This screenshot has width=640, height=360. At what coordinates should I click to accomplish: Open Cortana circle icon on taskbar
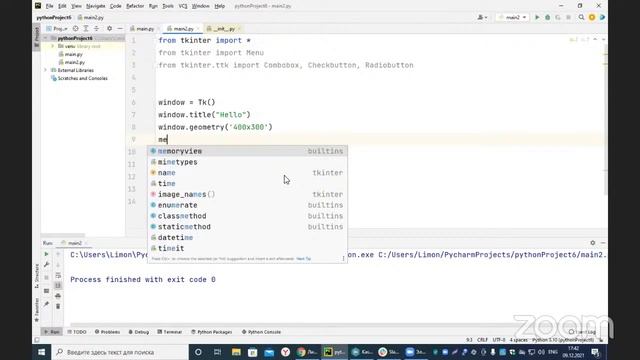198,352
